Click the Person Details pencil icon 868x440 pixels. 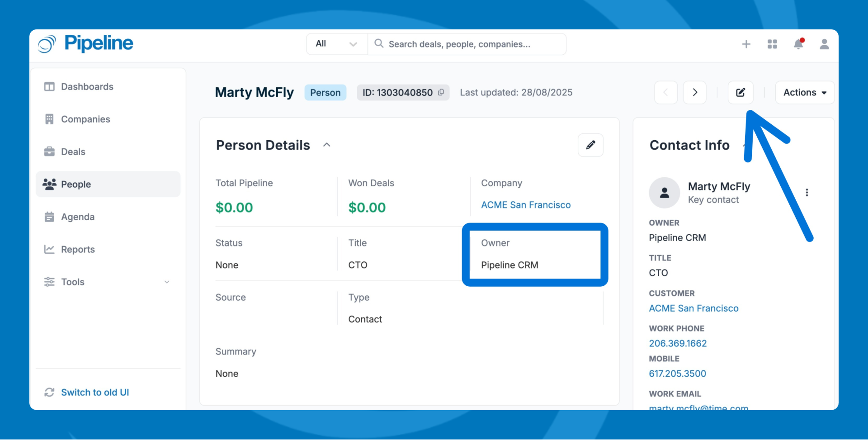click(x=590, y=145)
